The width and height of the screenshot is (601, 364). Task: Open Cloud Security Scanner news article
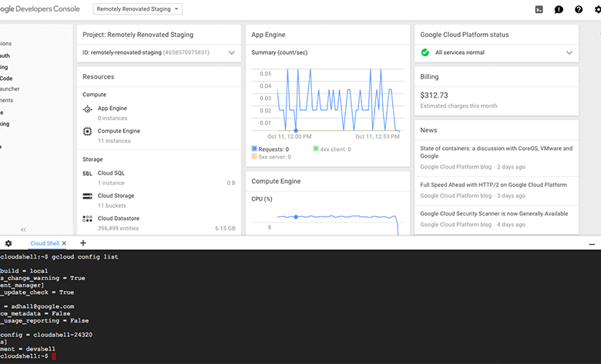pyautogui.click(x=494, y=214)
